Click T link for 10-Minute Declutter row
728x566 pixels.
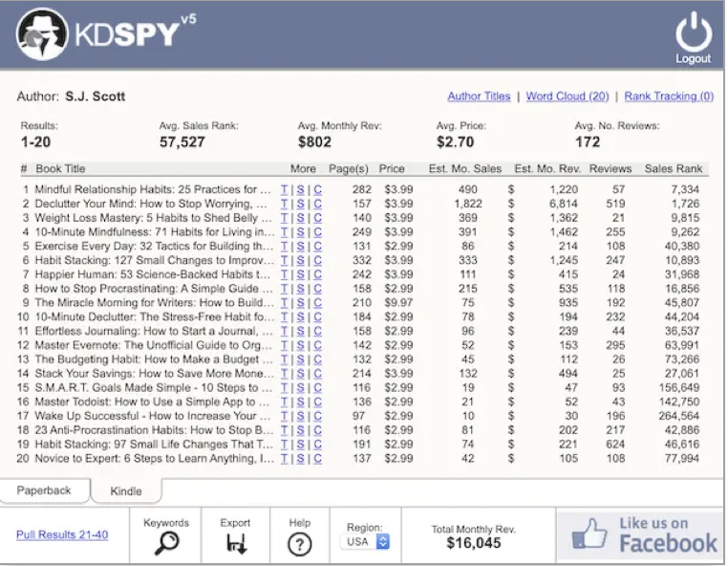[x=284, y=316]
